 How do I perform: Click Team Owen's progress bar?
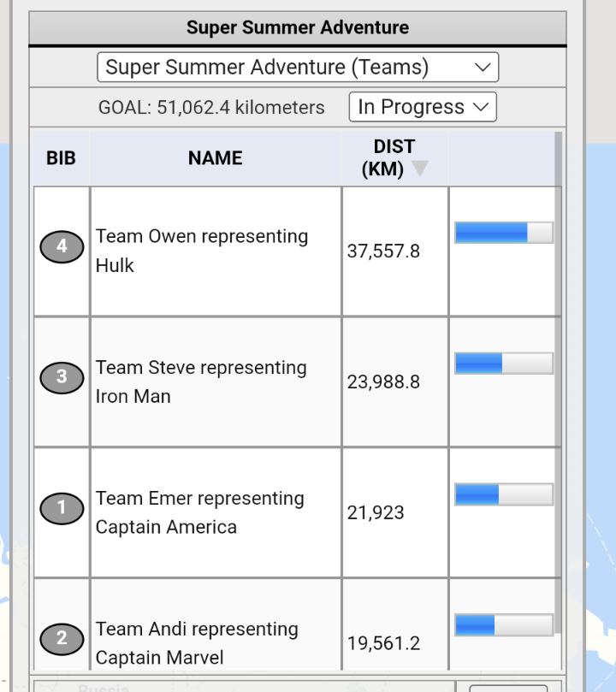(504, 233)
